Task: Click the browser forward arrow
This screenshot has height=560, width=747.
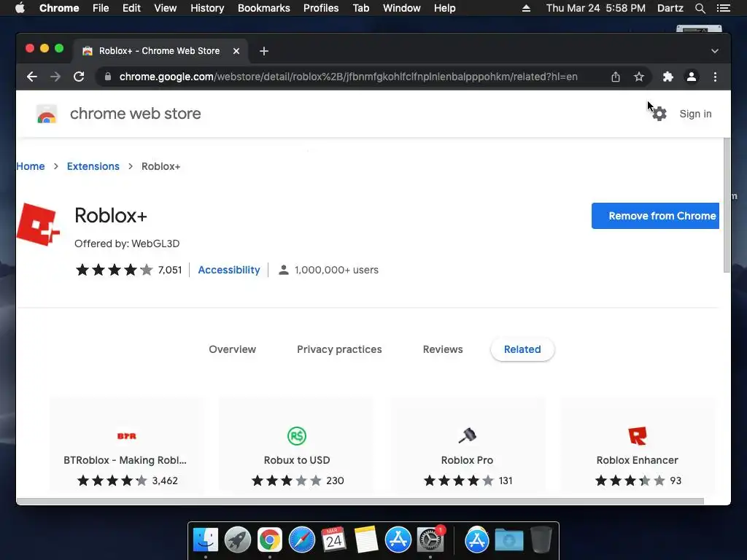Action: (x=55, y=77)
